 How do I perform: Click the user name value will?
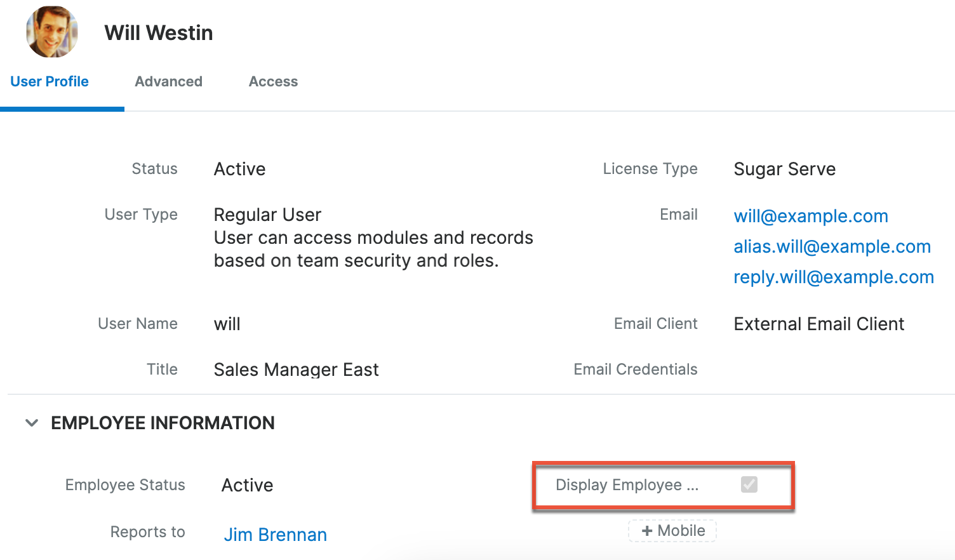[x=227, y=324]
